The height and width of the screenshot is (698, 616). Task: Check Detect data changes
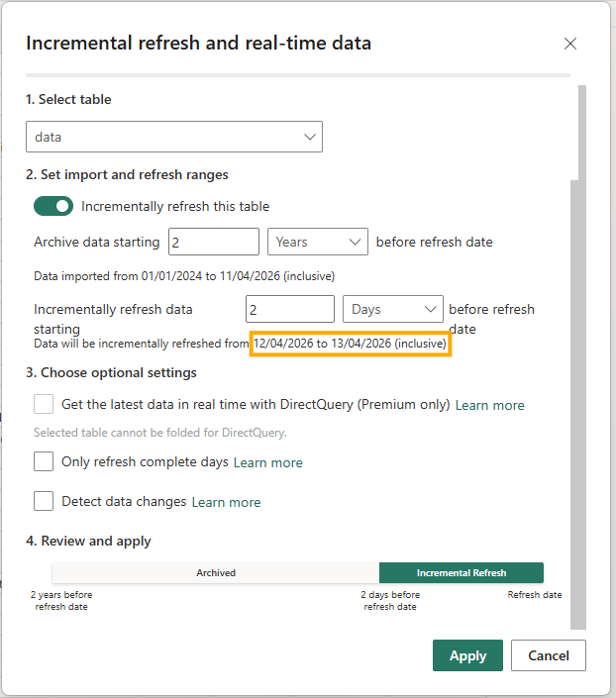(44, 501)
